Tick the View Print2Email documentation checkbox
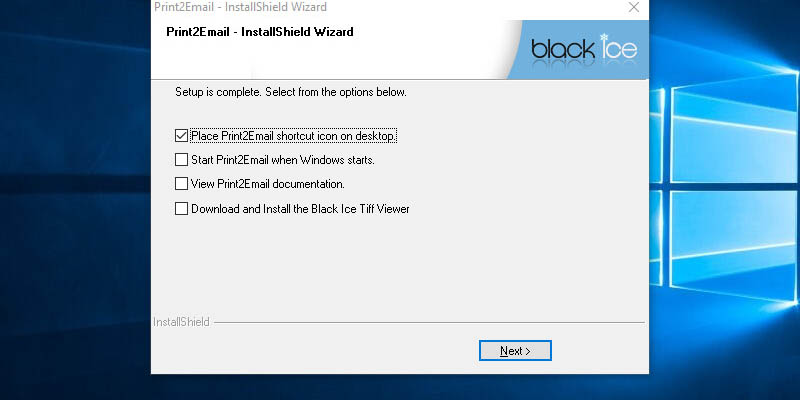800x400 pixels. (x=181, y=184)
